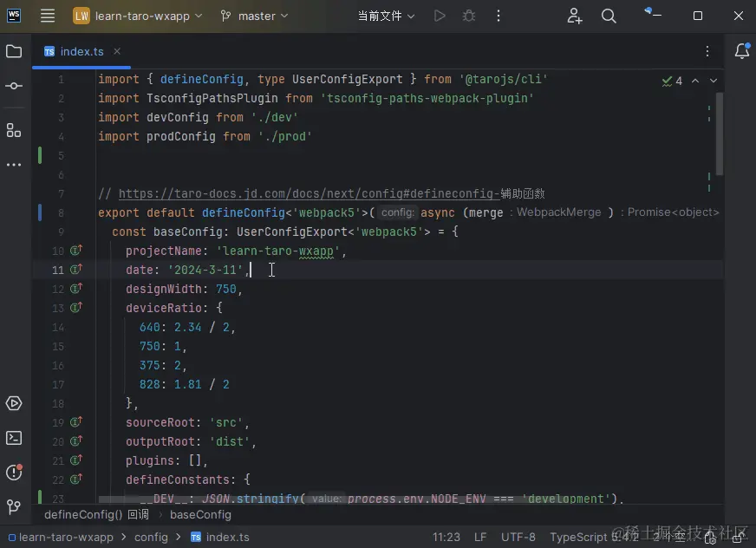Open the Structure tool window
The height and width of the screenshot is (548, 756).
click(x=14, y=130)
